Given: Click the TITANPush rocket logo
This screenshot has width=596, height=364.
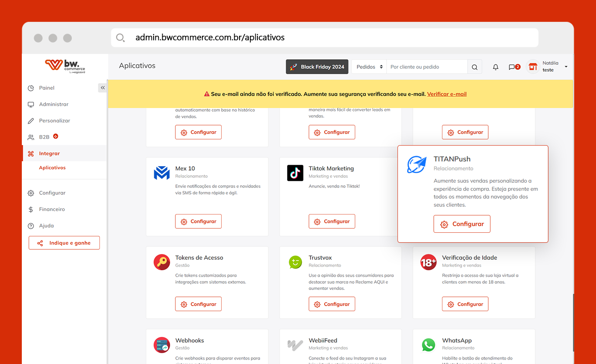Looking at the screenshot, I should (417, 164).
